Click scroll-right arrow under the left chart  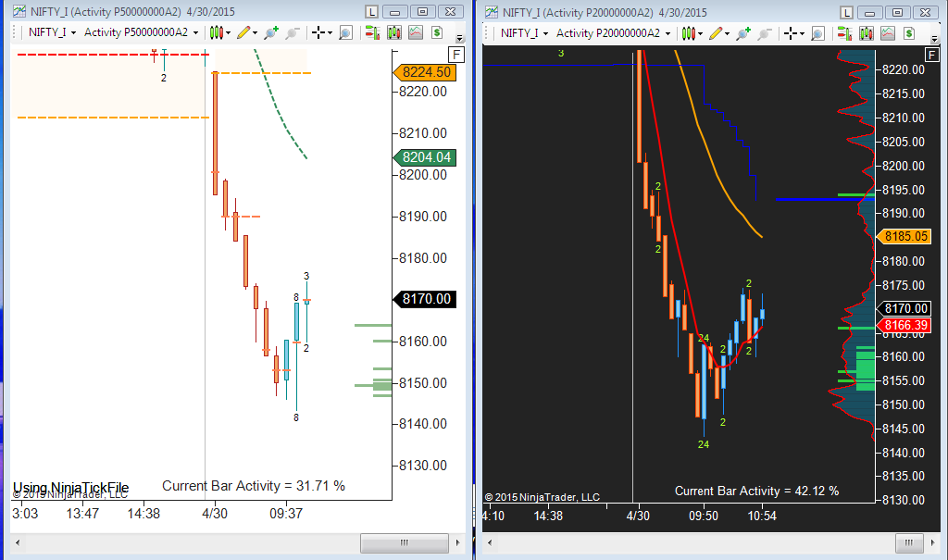click(457, 543)
